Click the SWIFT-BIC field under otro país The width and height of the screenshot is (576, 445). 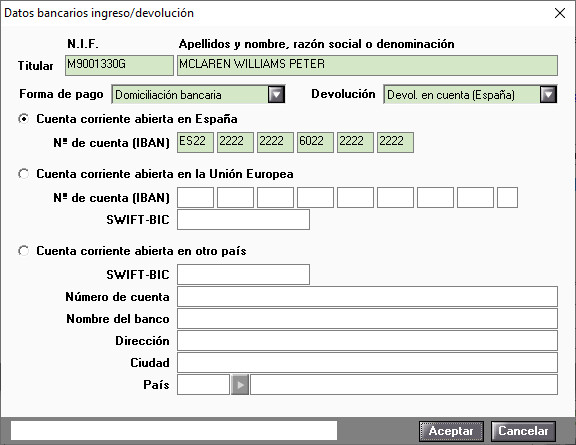[244, 274]
